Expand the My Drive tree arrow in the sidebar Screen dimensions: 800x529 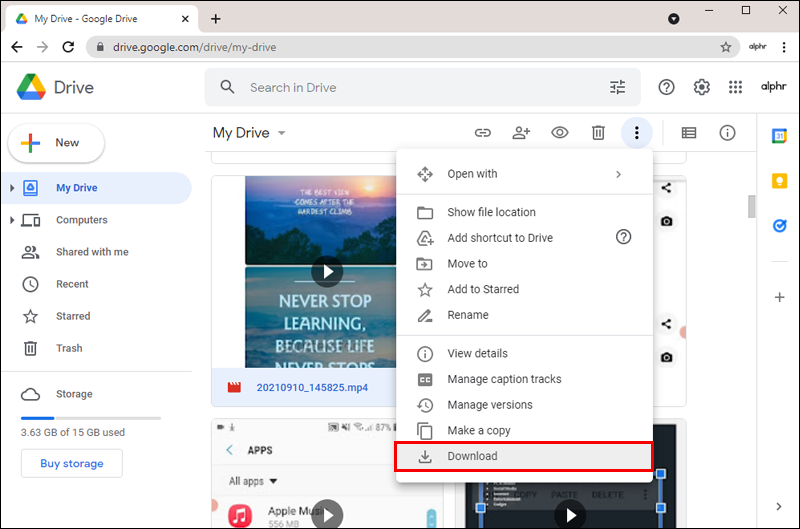pyautogui.click(x=12, y=188)
